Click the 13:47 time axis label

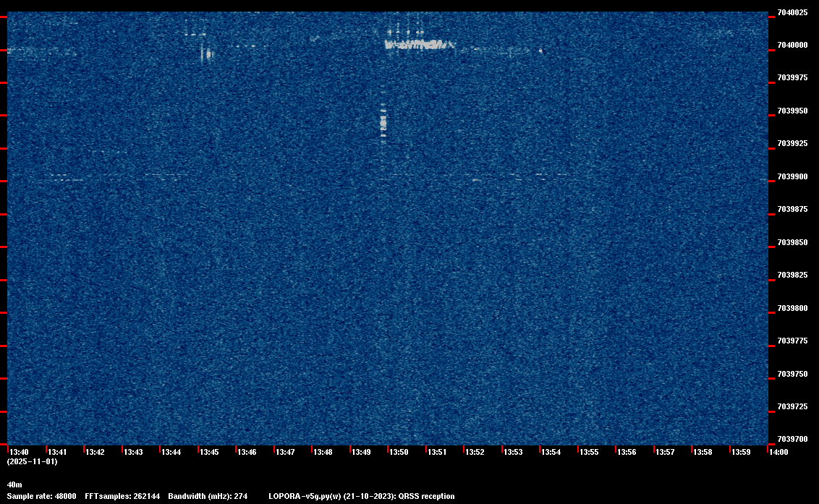click(285, 452)
